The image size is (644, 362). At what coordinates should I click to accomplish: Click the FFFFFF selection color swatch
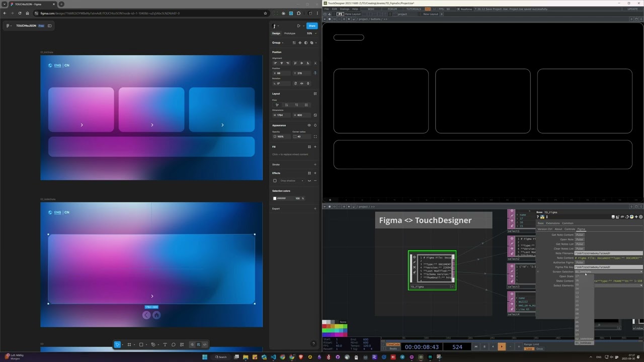(275, 198)
